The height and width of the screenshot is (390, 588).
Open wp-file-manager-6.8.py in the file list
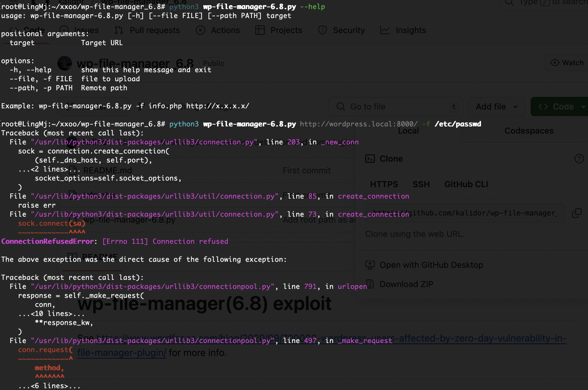[129, 220]
